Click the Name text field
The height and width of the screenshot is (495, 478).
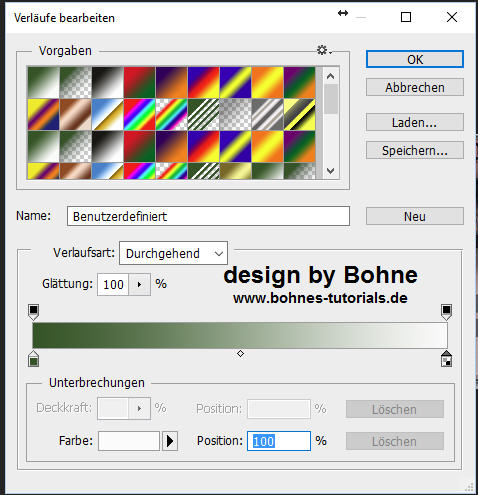208,216
